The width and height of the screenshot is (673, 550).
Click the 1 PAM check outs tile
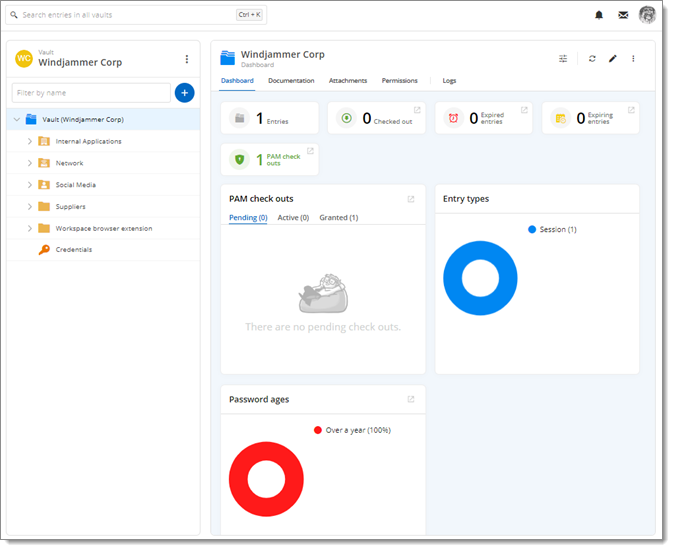tap(268, 159)
